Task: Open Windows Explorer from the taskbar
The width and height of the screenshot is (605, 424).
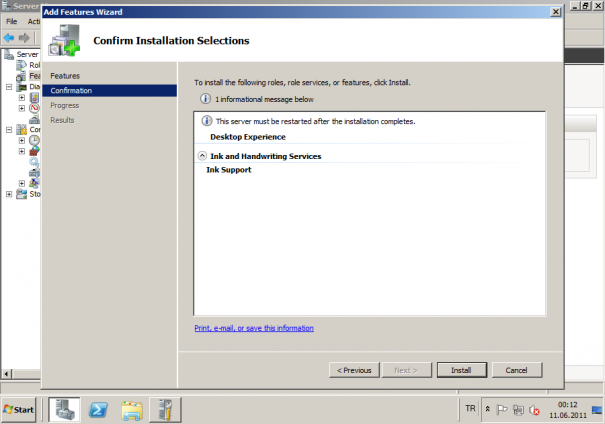Action: click(132, 410)
